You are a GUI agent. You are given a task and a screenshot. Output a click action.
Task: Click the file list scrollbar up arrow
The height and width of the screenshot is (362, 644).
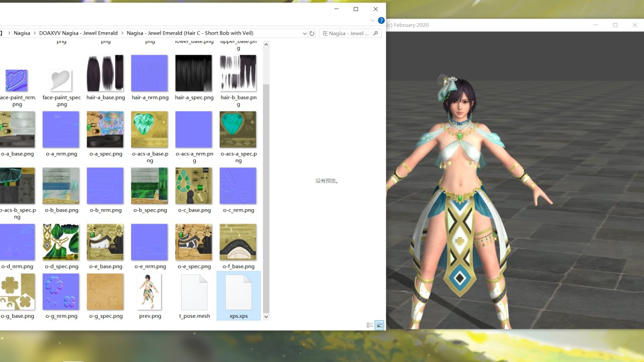point(266,44)
